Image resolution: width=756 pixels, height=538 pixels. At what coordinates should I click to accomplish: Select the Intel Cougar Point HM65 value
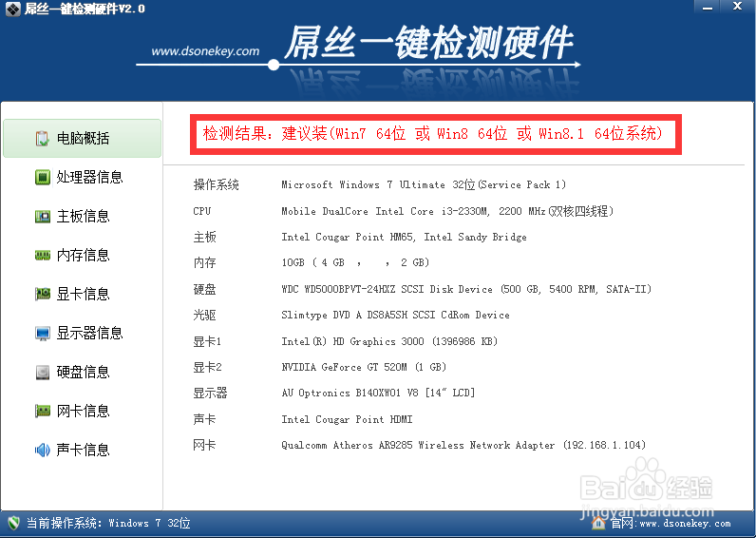(x=404, y=237)
